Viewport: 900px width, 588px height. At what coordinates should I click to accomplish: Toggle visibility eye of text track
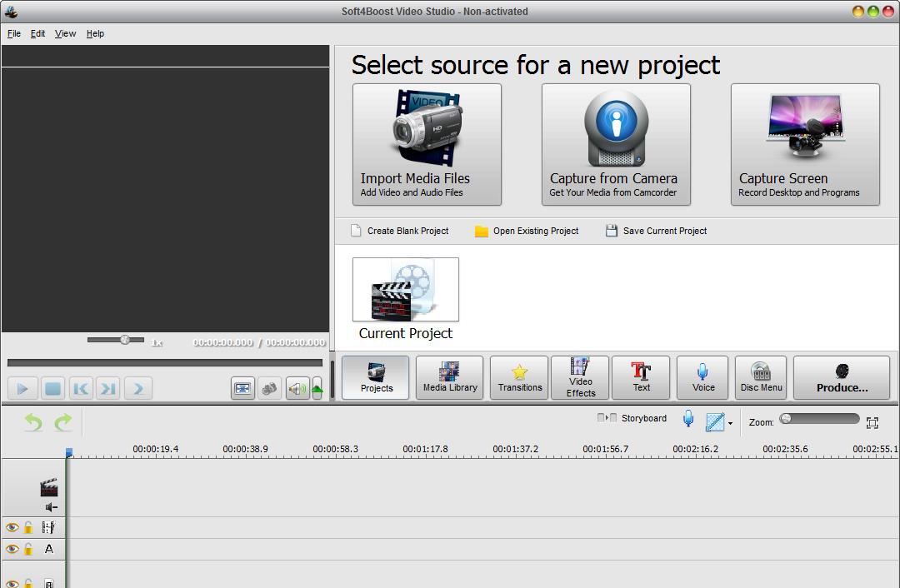[12, 549]
